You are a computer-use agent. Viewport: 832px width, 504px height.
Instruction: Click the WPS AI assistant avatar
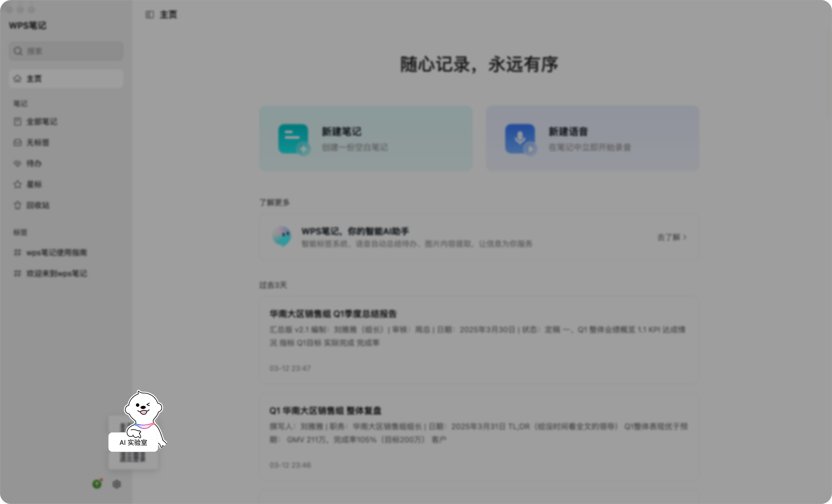coord(282,237)
